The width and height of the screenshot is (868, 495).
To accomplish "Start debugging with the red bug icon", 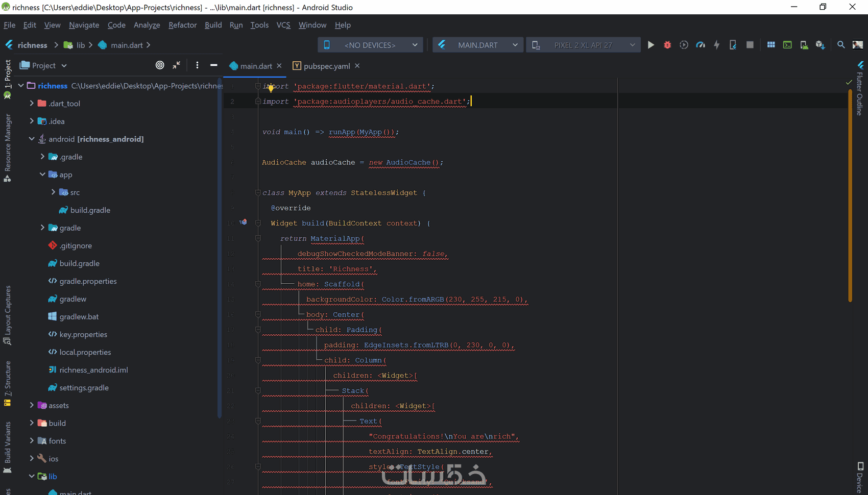I will (667, 45).
